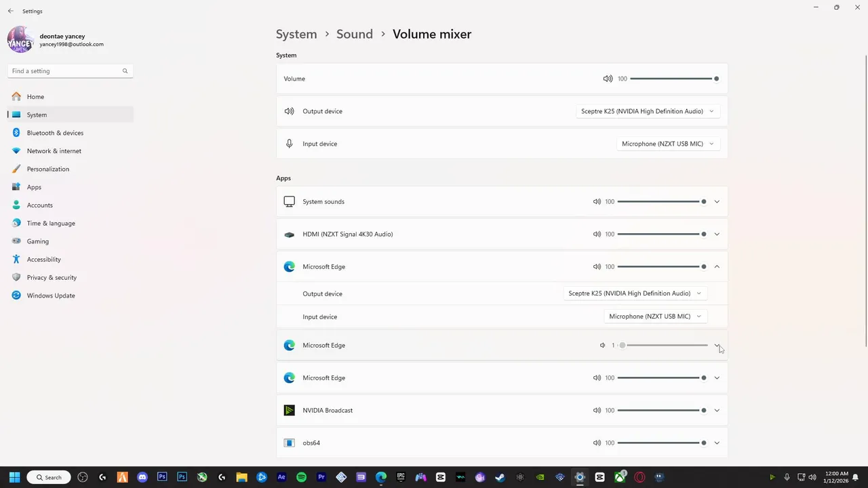Viewport: 868px width, 488px height.
Task: Open After Effects from the taskbar
Action: click(x=281, y=477)
